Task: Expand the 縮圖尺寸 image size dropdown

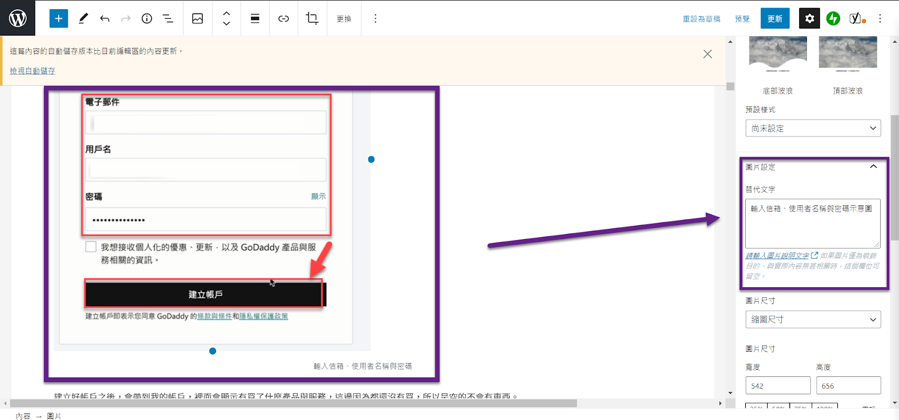Action: [812, 320]
